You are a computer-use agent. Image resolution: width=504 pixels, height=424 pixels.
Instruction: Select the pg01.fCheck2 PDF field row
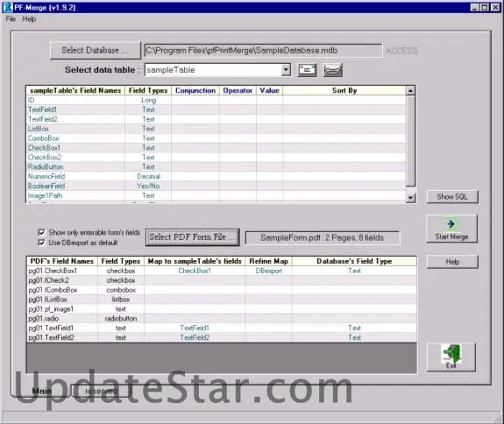click(x=222, y=280)
